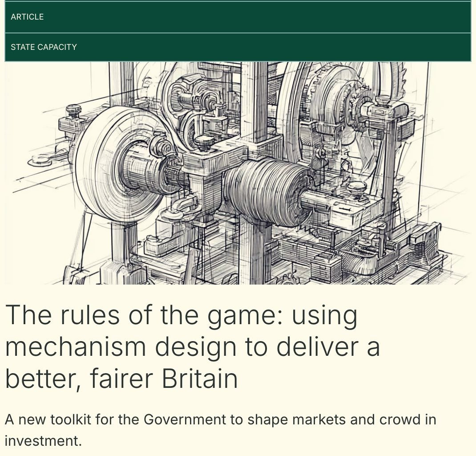Screen dimensions: 476x456
Task: Select the dark green ARTICLE banner row
Action: 238,17
